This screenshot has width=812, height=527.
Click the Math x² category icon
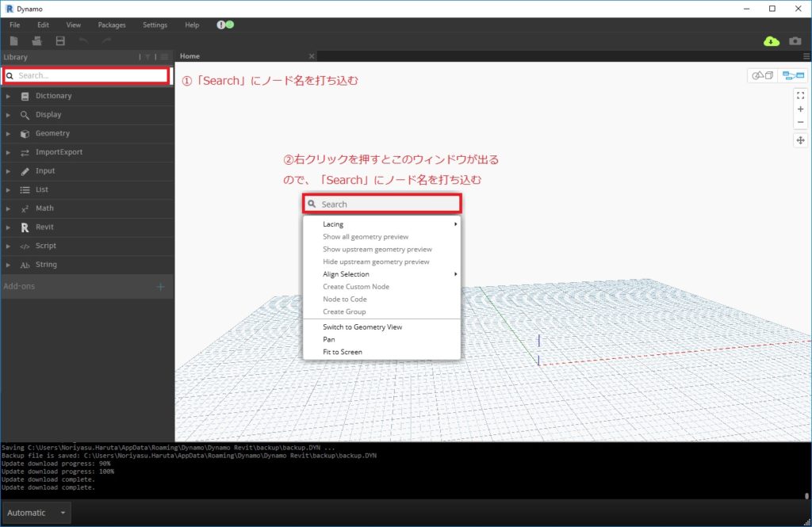[25, 208]
